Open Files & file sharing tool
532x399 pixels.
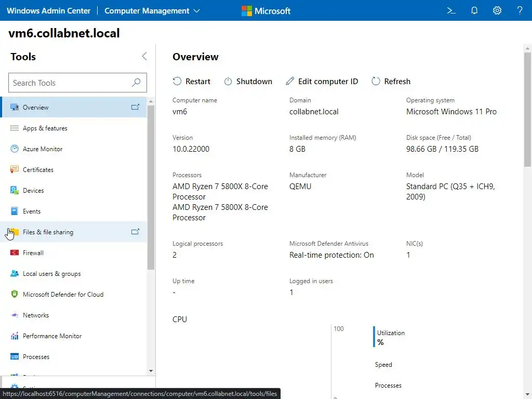pyautogui.click(x=74, y=232)
